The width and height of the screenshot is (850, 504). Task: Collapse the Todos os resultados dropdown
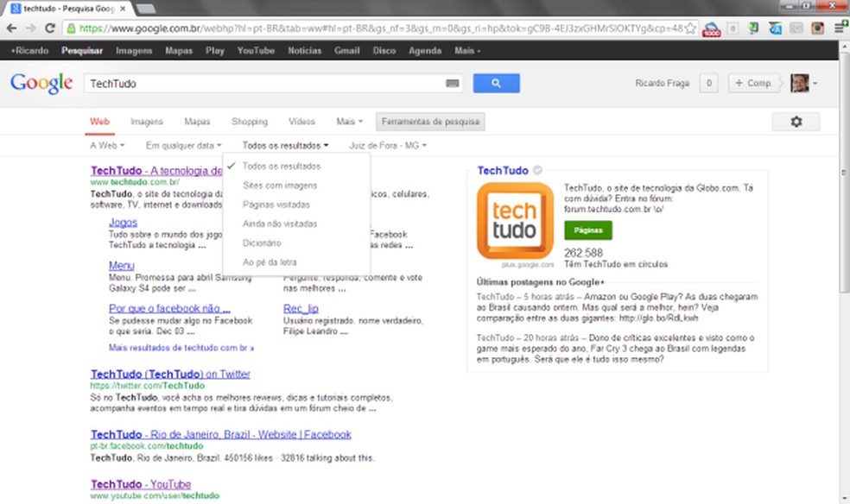[285, 145]
